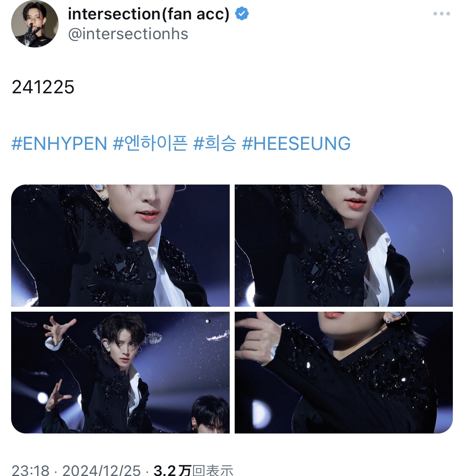
Task: Open the @intersectionhs handle
Action: click(128, 34)
